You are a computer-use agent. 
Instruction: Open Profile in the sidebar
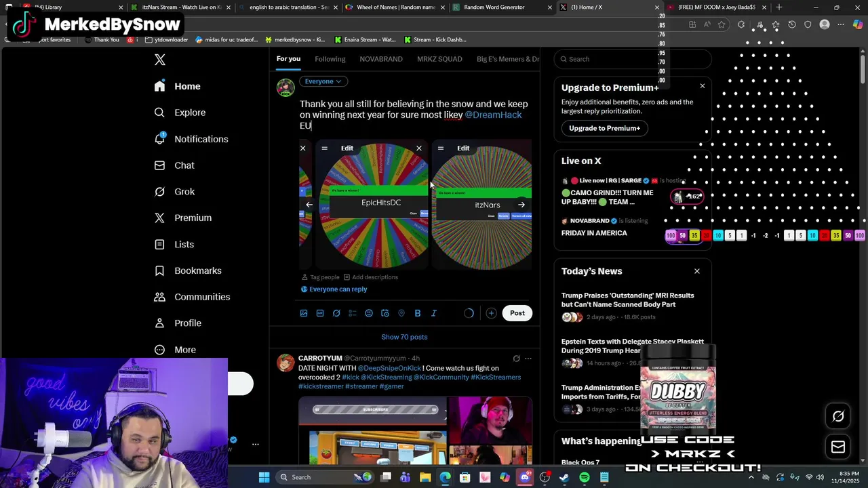click(x=178, y=323)
